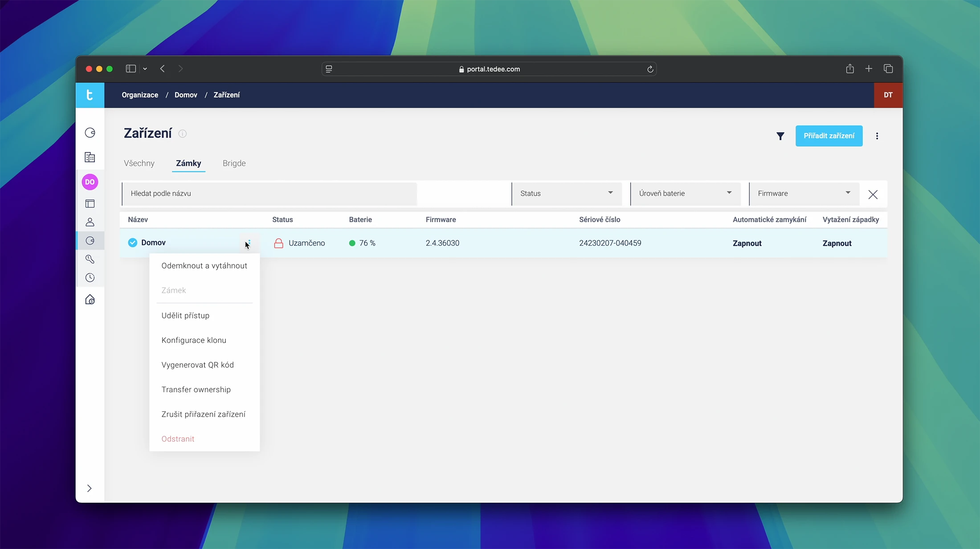Click the info icon beside Zařízení title
The width and height of the screenshot is (980, 549).
pyautogui.click(x=183, y=134)
